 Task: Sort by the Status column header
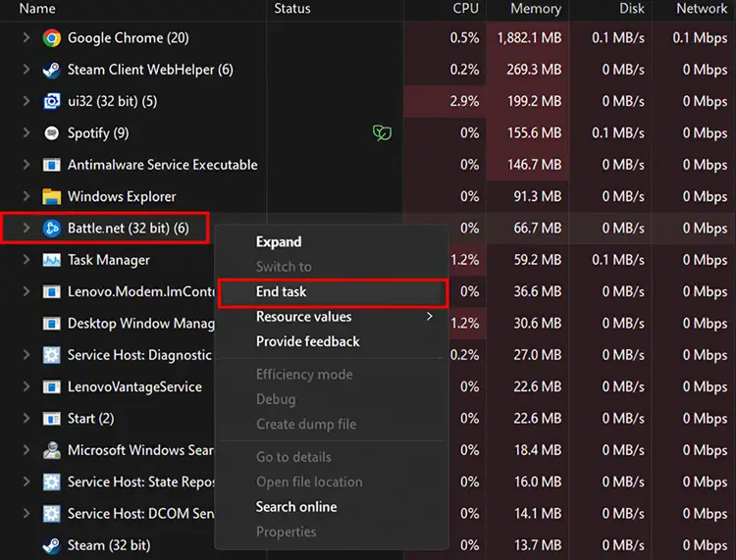pyautogui.click(x=292, y=9)
